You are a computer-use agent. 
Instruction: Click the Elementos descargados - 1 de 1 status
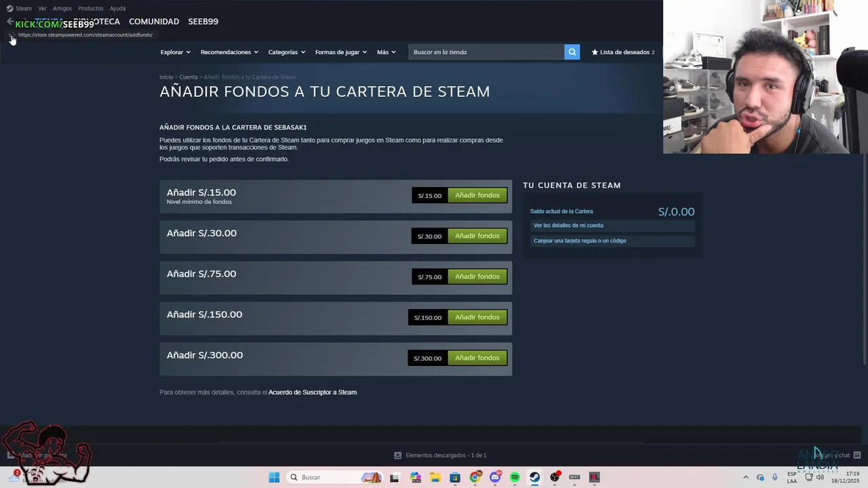point(446,455)
